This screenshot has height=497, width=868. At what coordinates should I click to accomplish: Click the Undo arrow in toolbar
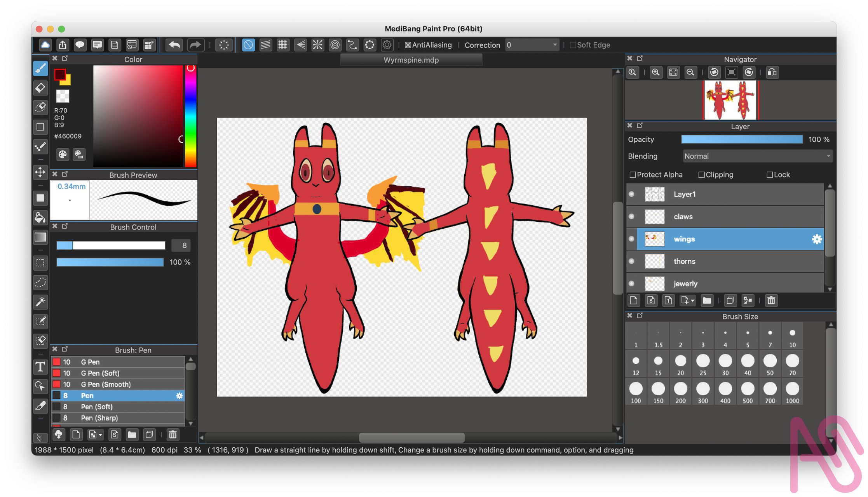(x=174, y=45)
